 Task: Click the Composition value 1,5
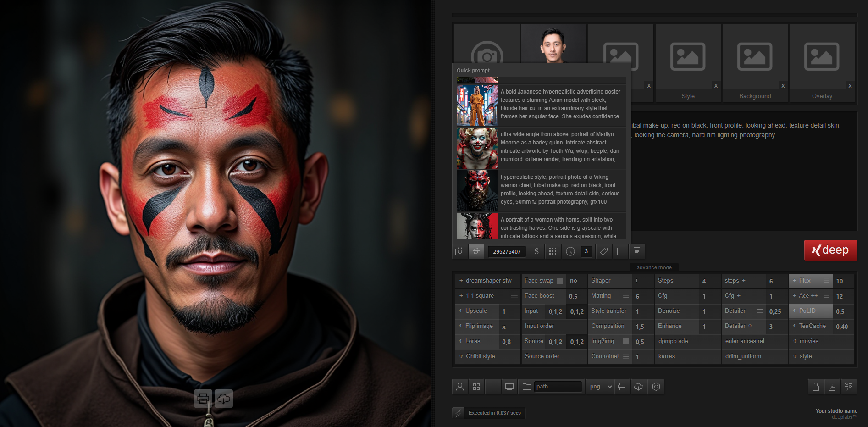[x=643, y=326]
